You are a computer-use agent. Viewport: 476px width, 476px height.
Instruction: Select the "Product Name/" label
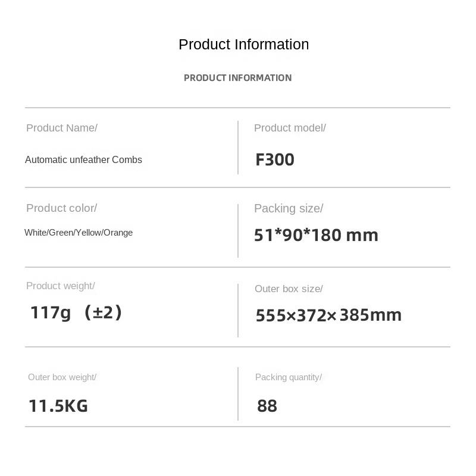62,128
